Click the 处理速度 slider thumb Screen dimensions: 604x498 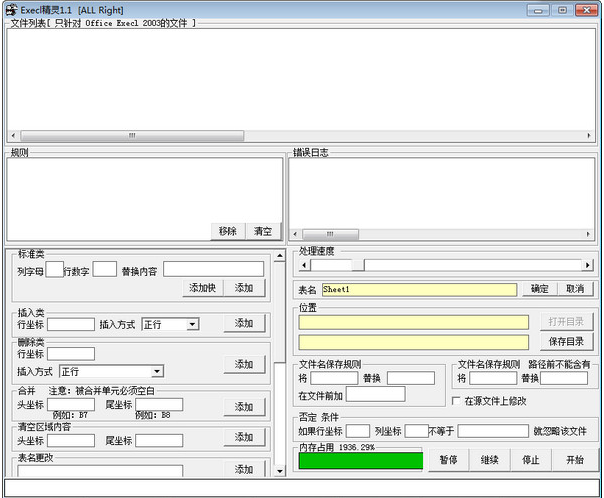click(357, 265)
